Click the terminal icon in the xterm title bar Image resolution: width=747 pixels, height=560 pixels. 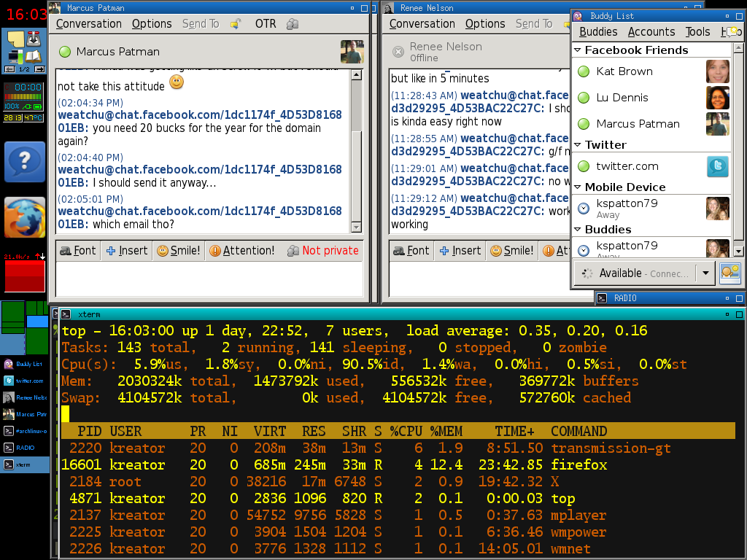tap(66, 314)
